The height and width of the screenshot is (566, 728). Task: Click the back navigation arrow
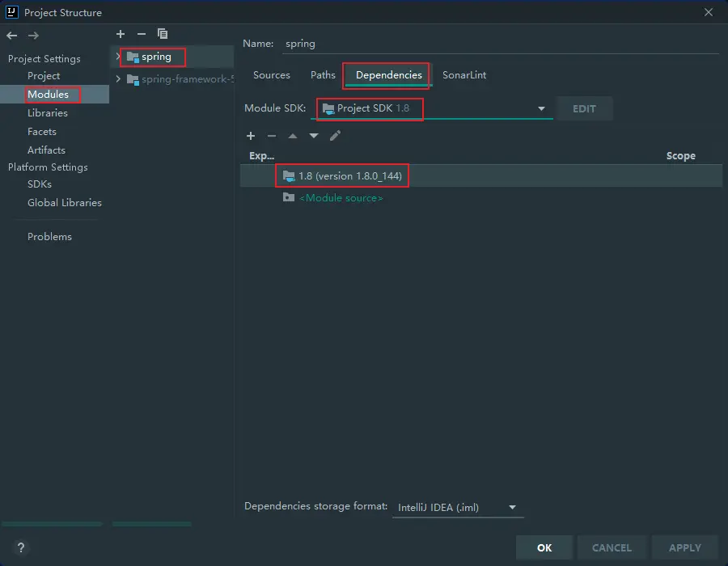(12, 36)
